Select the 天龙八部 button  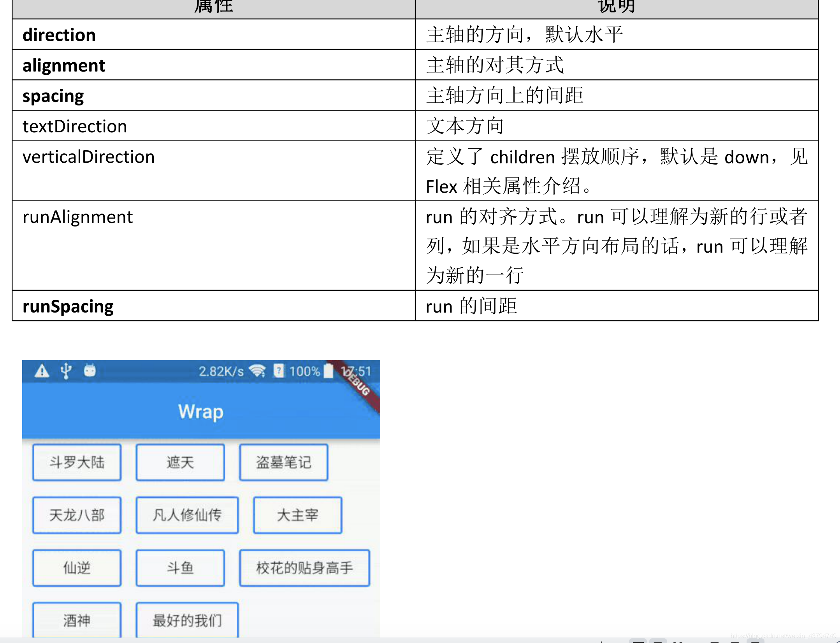[x=77, y=515]
